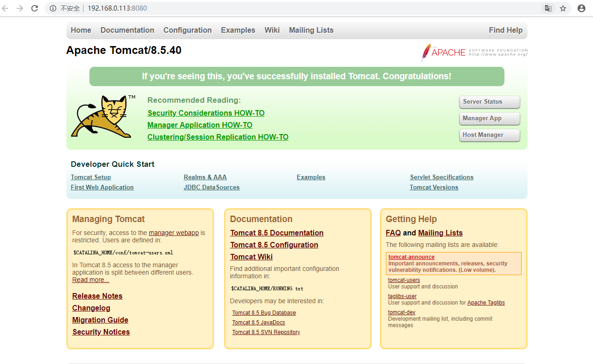
Task: Click the Apache Tomcat/8.5.40 heading
Action: click(124, 50)
